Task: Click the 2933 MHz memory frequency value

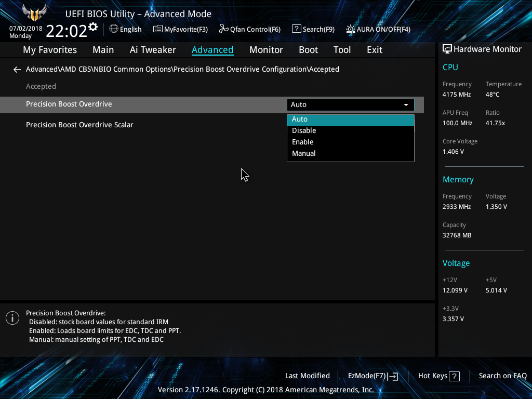Action: pos(456,207)
